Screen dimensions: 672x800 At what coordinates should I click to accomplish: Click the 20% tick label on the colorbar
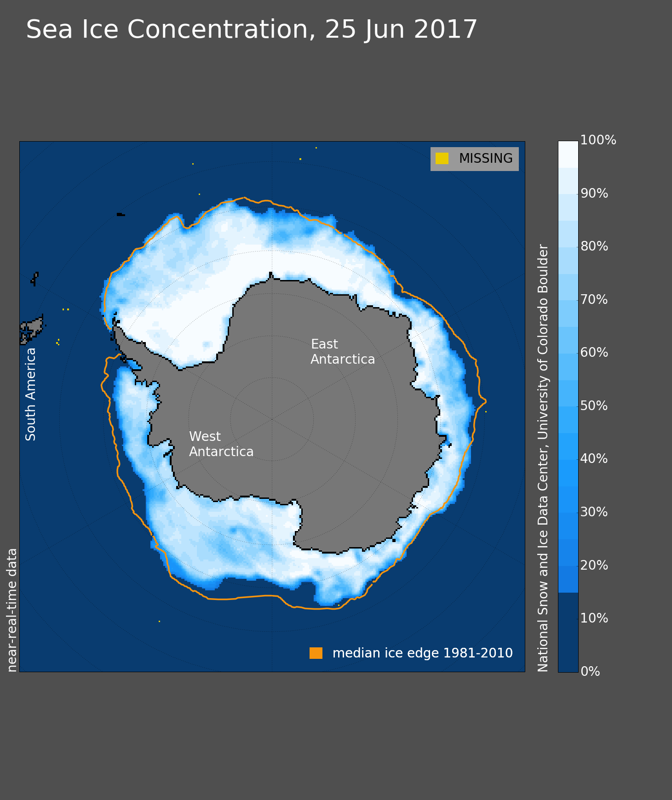594,566
